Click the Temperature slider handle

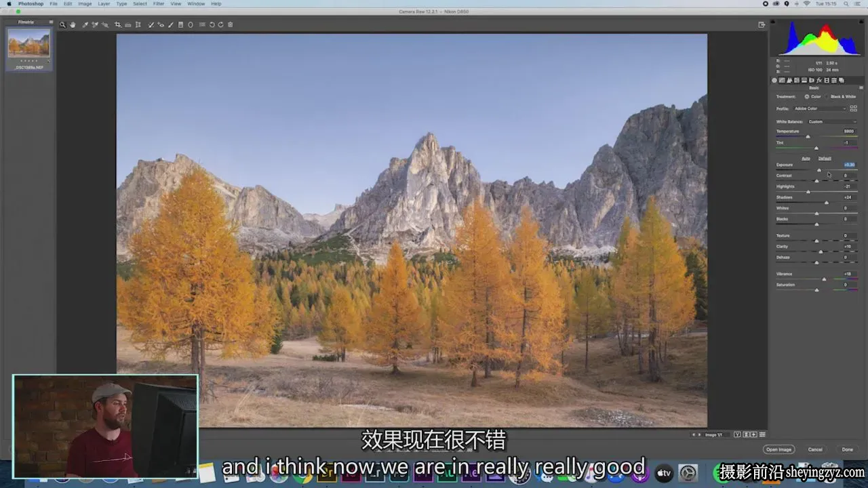(x=808, y=137)
